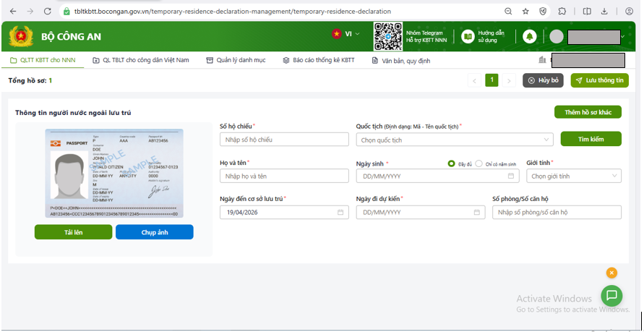This screenshot has width=644, height=332.
Task: Click calendar icon in Ngày đi dự kiến field
Action: [477, 213]
